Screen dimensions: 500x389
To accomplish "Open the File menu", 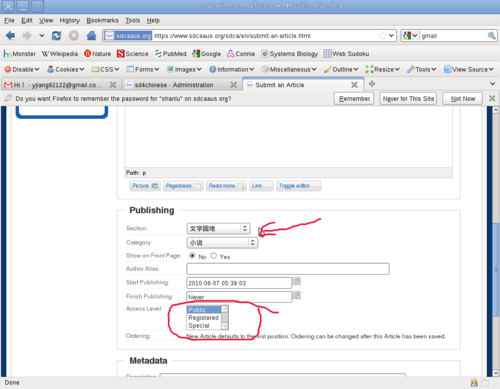I will pyautogui.click(x=9, y=20).
